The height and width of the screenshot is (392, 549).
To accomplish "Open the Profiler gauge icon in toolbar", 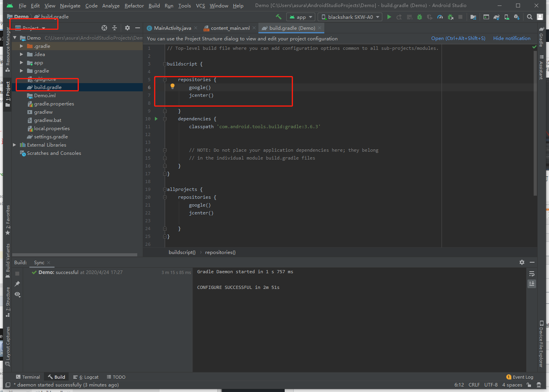I will click(x=440, y=17).
